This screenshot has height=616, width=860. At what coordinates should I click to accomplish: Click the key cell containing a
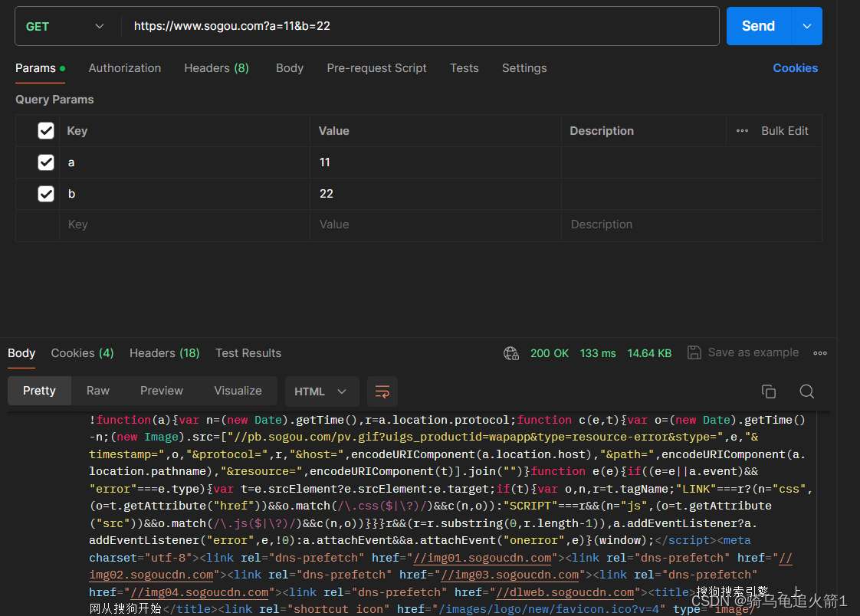point(185,162)
